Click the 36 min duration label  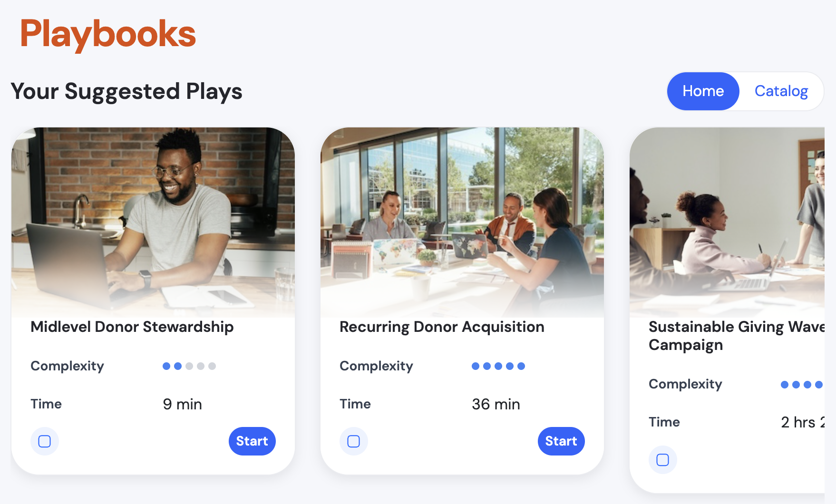(495, 404)
